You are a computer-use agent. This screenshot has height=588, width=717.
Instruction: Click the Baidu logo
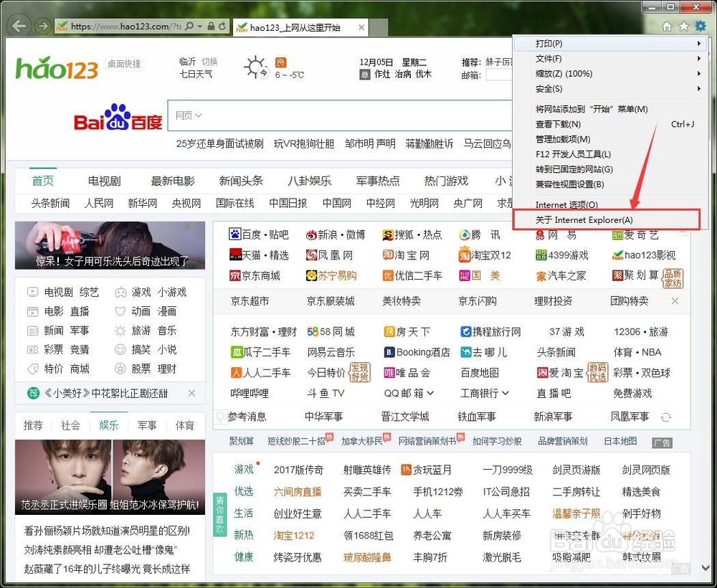[118, 118]
